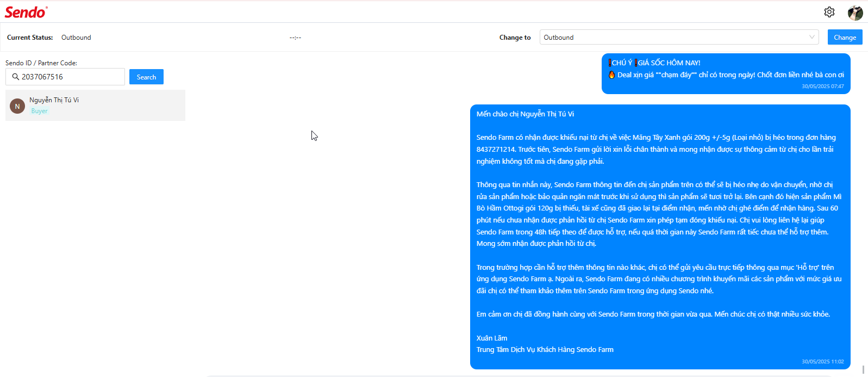Open the Change to Outbound dropdown
This screenshot has width=868, height=377.
point(679,37)
